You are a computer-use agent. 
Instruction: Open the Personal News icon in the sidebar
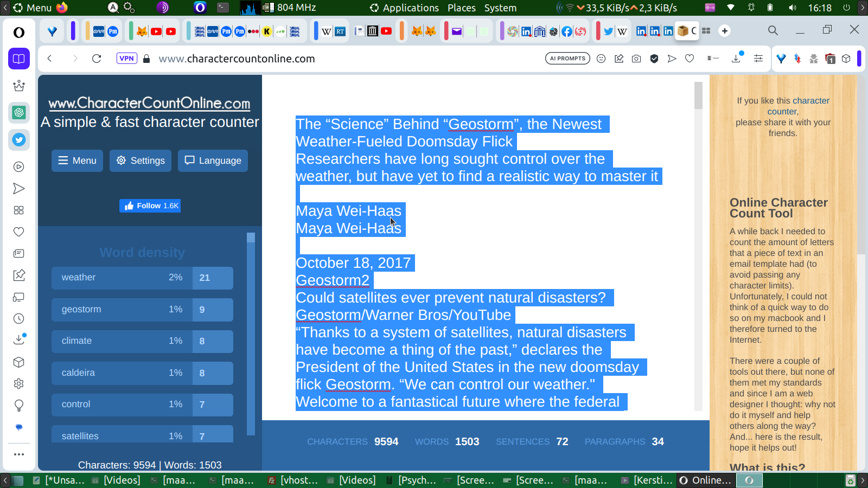19,254
